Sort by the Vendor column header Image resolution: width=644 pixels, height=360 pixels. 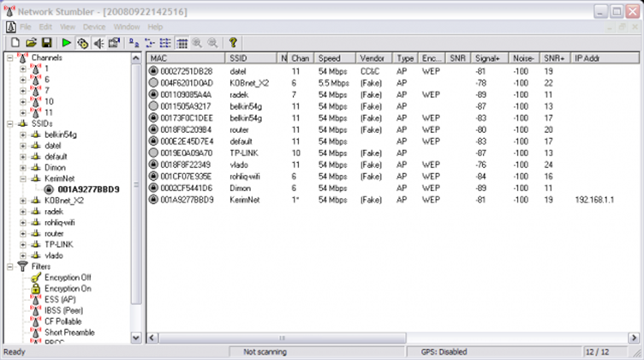[x=373, y=58]
